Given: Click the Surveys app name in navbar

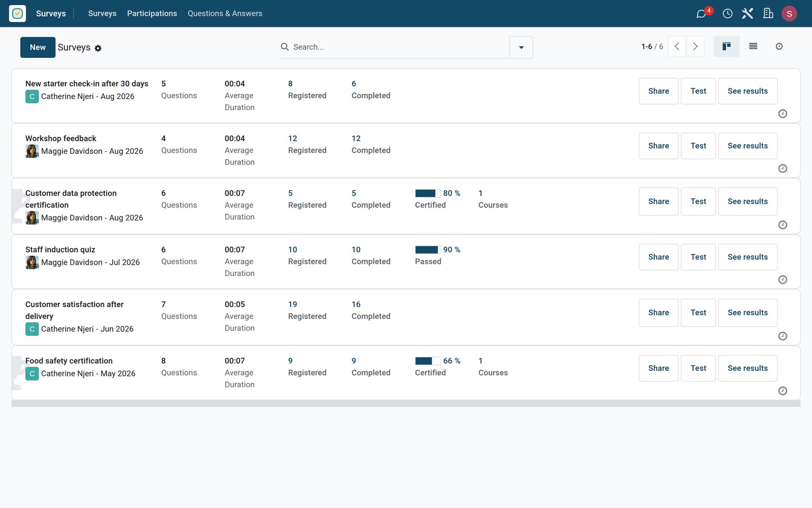Looking at the screenshot, I should coord(51,14).
